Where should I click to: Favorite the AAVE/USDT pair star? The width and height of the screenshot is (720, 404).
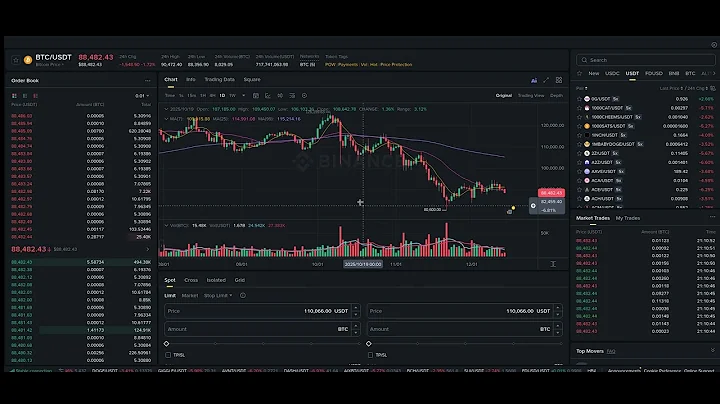[x=579, y=172]
